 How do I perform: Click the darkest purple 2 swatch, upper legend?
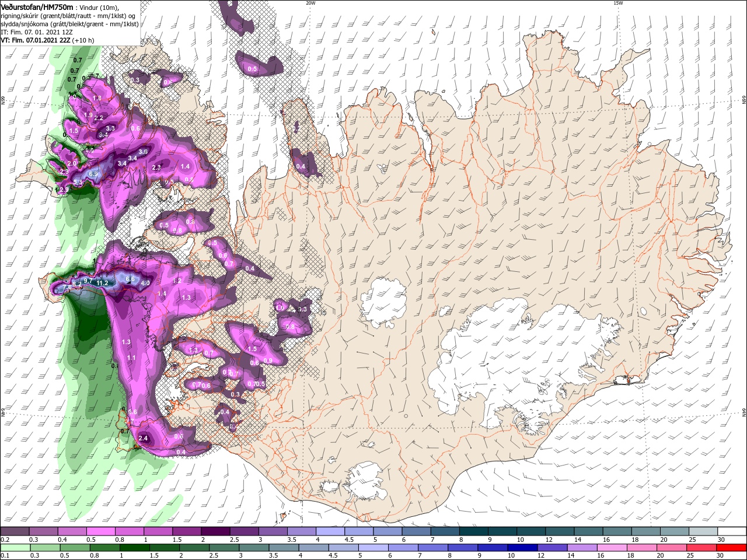click(x=215, y=531)
